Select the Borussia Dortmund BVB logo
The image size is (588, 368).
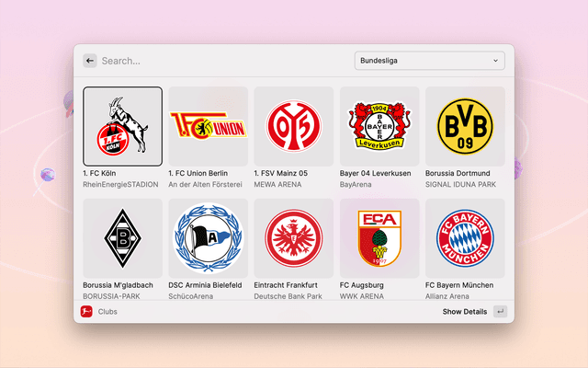(465, 126)
